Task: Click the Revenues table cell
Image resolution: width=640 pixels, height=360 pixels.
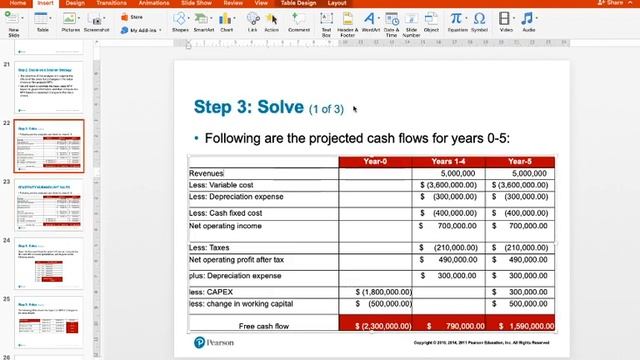Action: coord(263,173)
